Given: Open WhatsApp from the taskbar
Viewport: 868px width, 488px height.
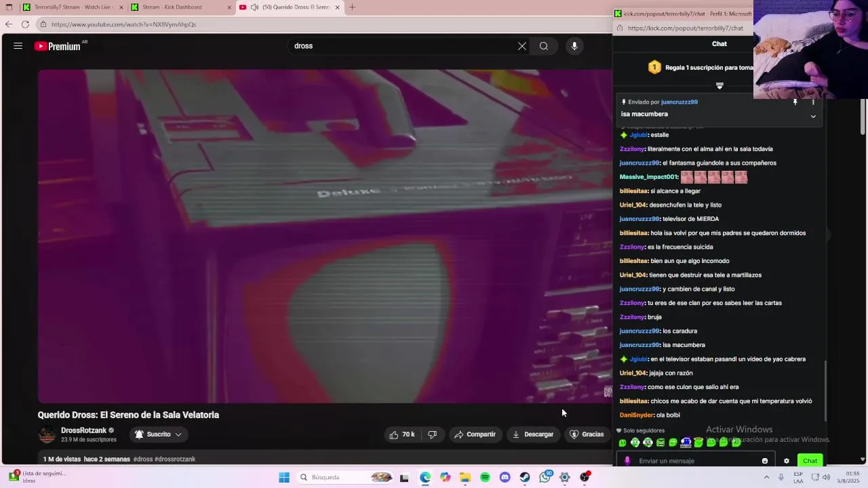Looking at the screenshot, I should [545, 477].
